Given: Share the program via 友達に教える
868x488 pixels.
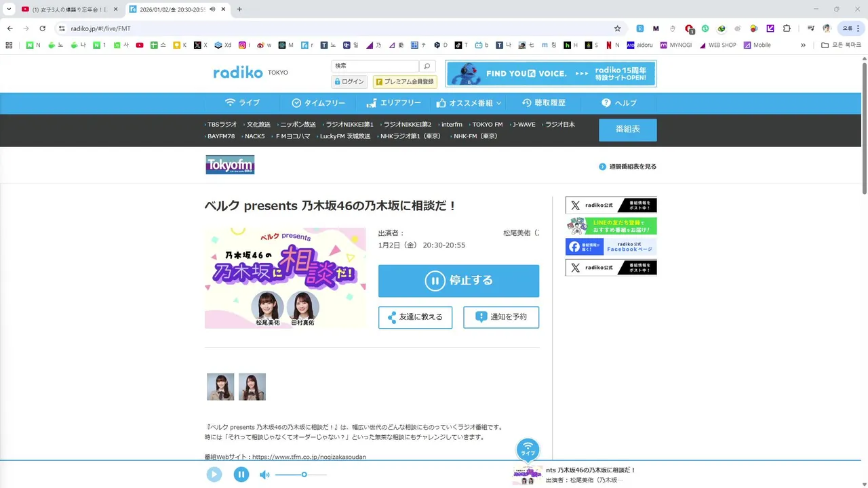Looking at the screenshot, I should point(415,317).
